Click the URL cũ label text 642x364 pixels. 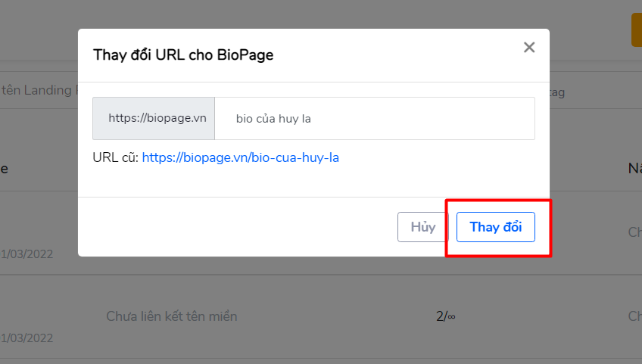coord(116,157)
